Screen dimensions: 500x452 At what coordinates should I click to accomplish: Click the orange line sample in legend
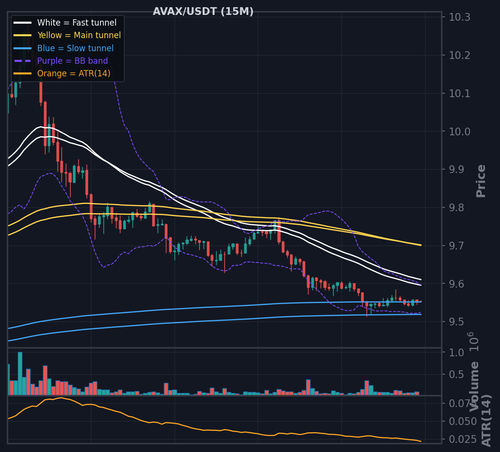pyautogui.click(x=22, y=73)
